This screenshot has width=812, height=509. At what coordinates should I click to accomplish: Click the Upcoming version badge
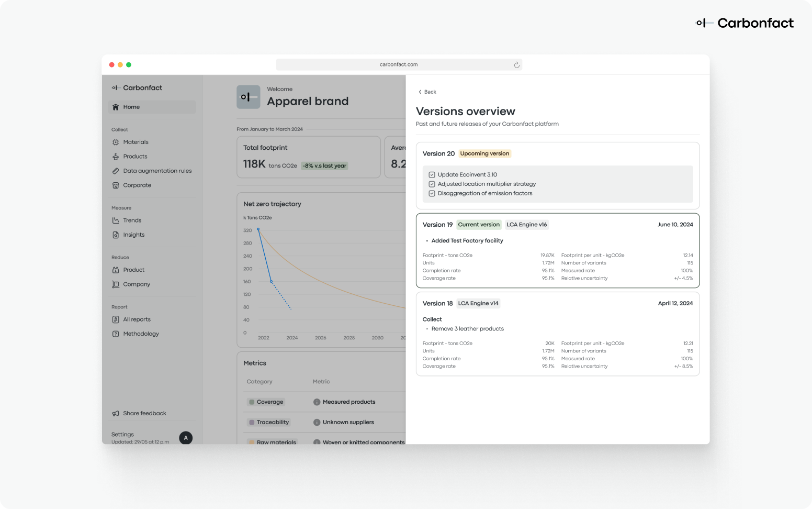pyautogui.click(x=484, y=153)
